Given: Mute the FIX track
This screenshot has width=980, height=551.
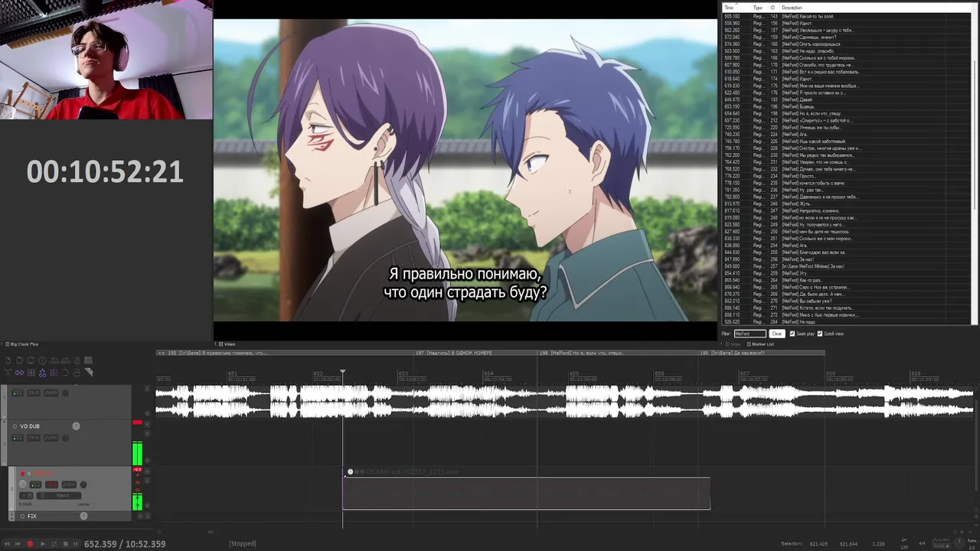Looking at the screenshot, I should [140, 516].
